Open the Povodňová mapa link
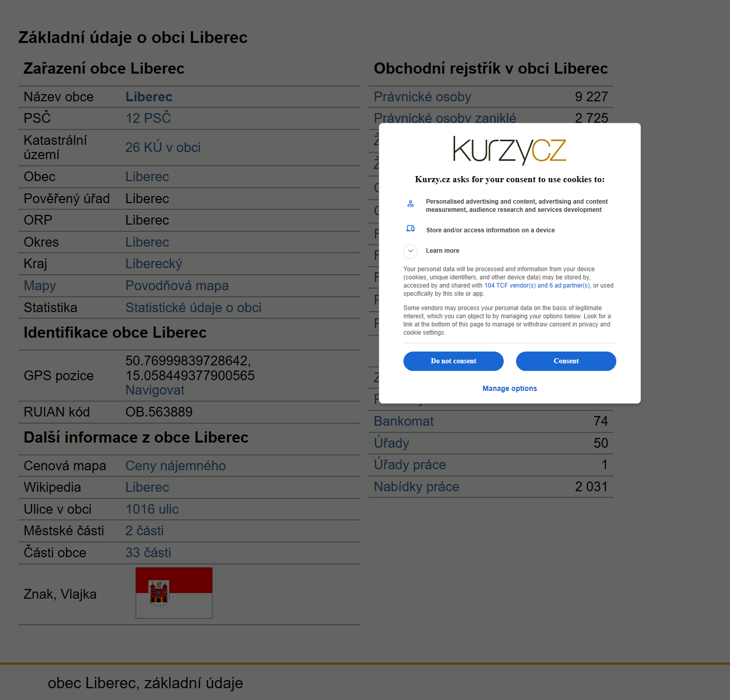Screen dimensions: 730x700 (x=177, y=286)
